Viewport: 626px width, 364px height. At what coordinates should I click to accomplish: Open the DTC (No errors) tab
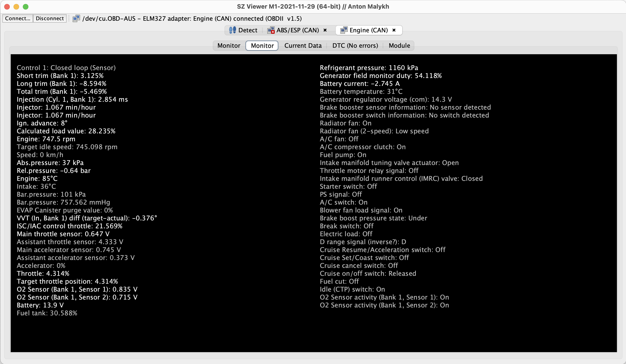355,46
